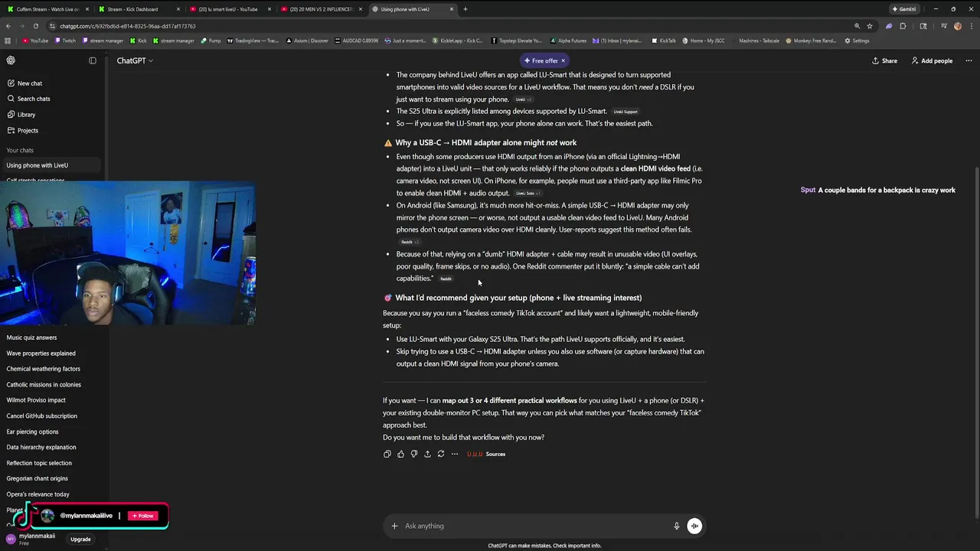This screenshot has width=980, height=551.
Task: Click the Upgrade button in sidebar
Action: pyautogui.click(x=80, y=540)
